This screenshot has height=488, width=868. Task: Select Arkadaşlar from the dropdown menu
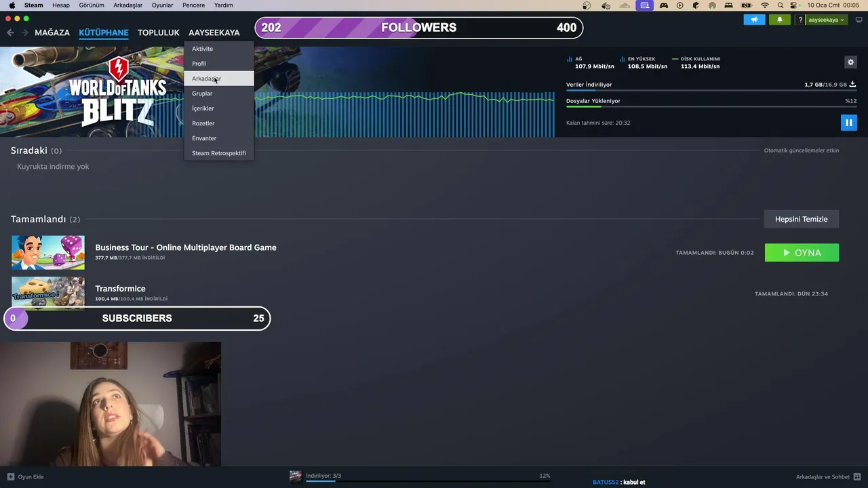[x=219, y=79]
